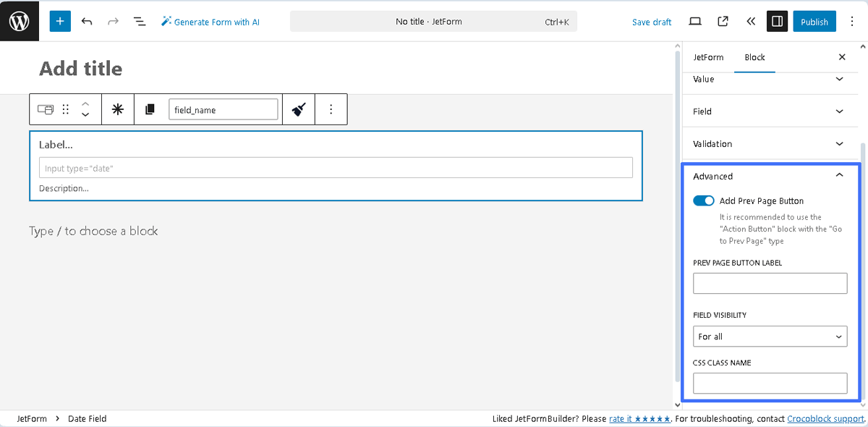
Task: Switch to the JetForm tab
Action: pyautogui.click(x=708, y=56)
